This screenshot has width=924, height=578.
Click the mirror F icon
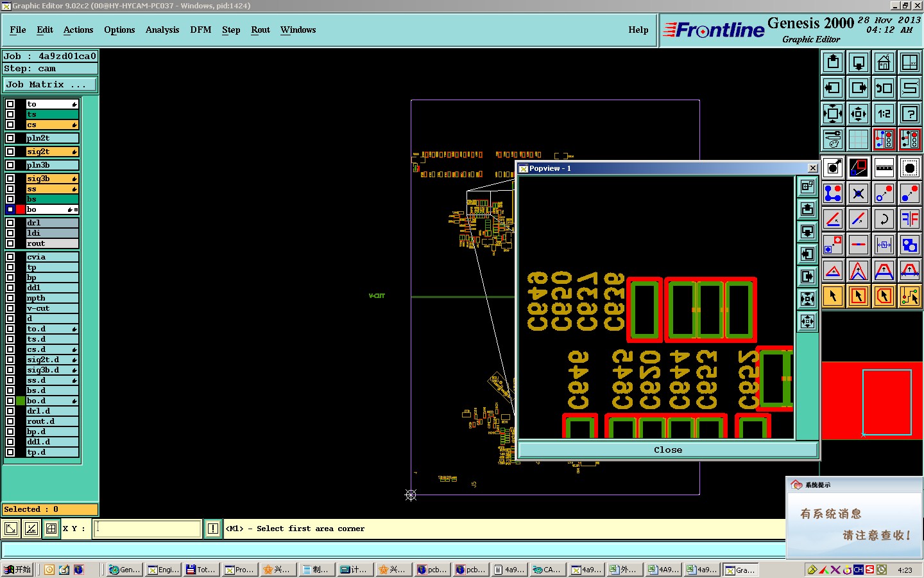pyautogui.click(x=910, y=219)
